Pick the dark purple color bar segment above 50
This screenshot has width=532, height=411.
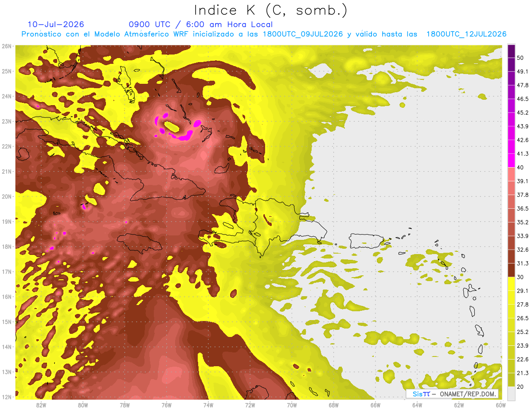point(511,51)
